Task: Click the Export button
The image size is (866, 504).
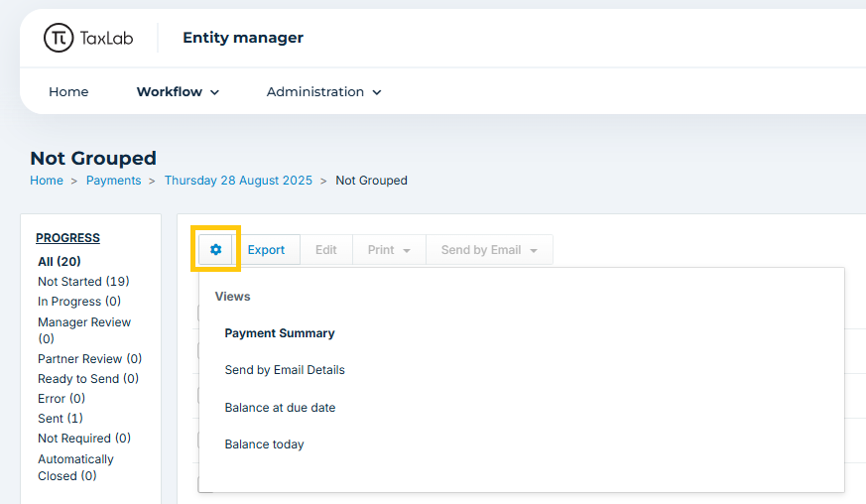Action: [x=266, y=250]
